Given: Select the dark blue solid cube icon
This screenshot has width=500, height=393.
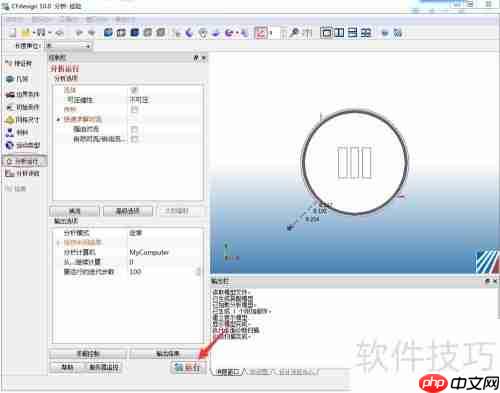Looking at the screenshot, I should (134, 32).
